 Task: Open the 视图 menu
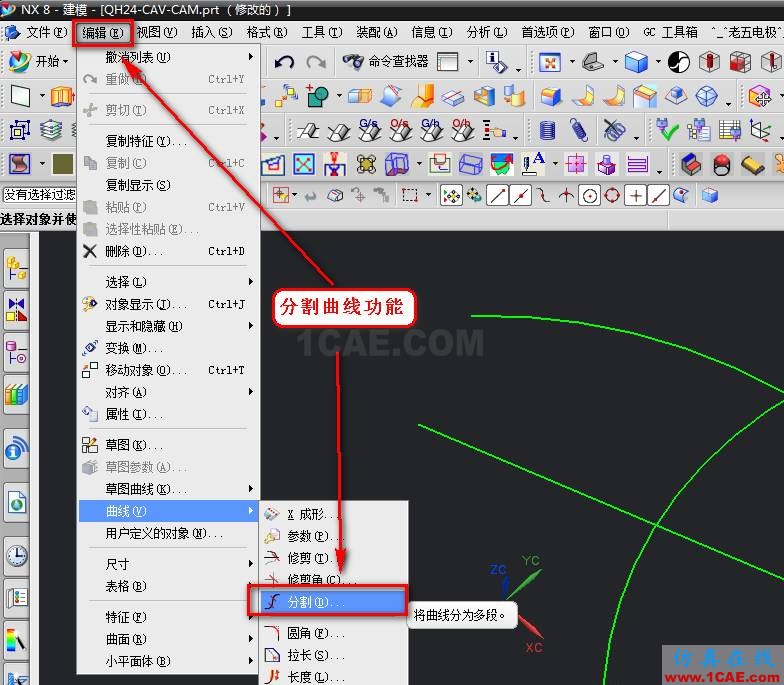(x=156, y=32)
